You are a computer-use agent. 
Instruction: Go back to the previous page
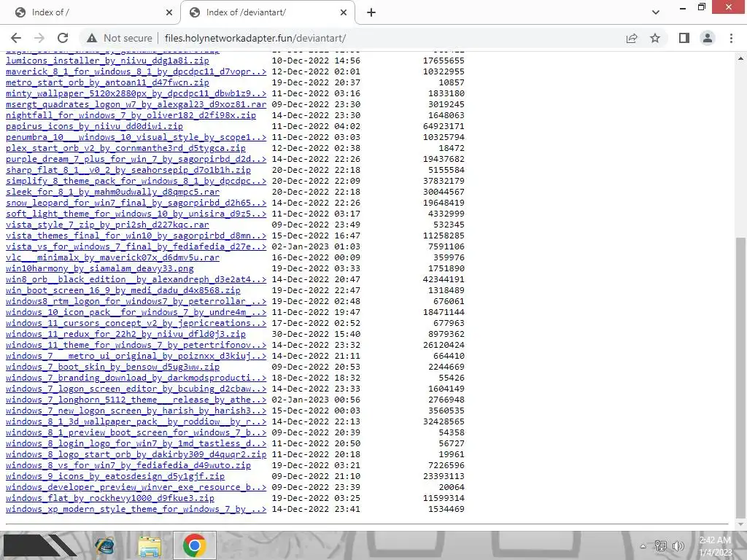coord(16,38)
